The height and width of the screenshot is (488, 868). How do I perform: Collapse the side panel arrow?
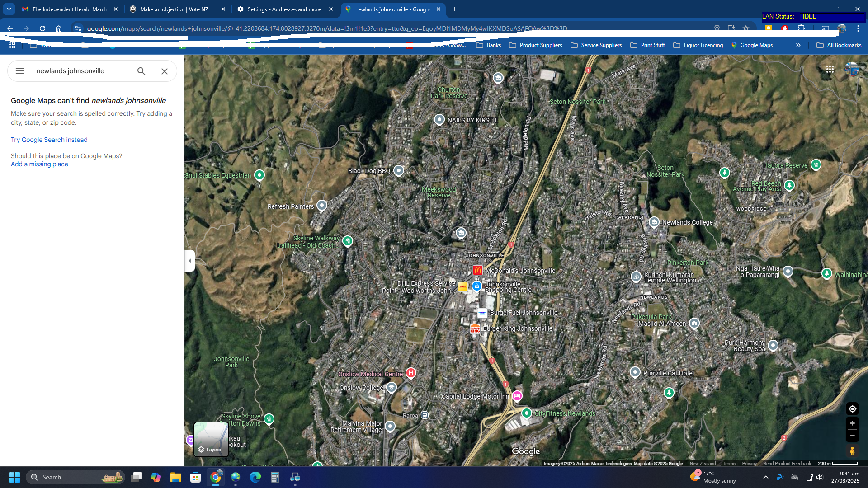pyautogui.click(x=190, y=261)
